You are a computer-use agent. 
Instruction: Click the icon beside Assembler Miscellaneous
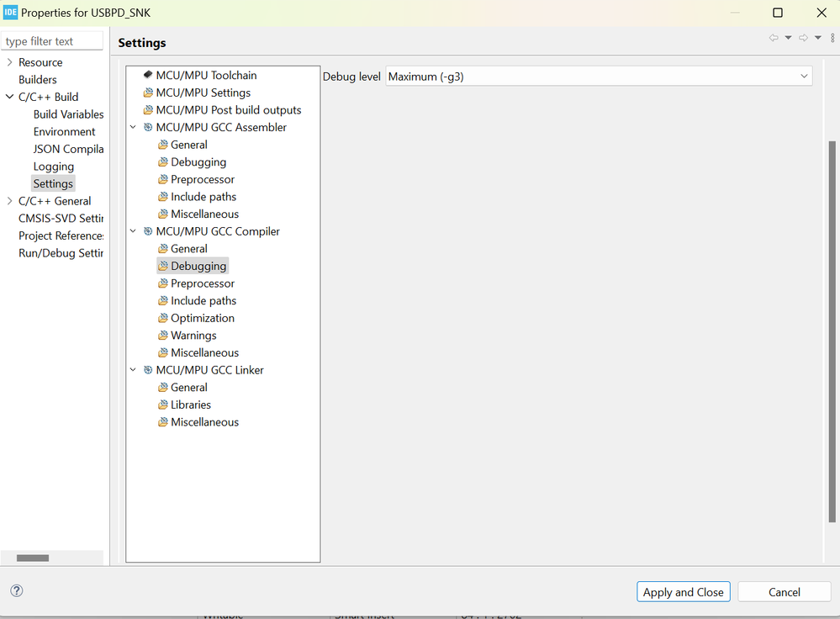pyautogui.click(x=163, y=214)
